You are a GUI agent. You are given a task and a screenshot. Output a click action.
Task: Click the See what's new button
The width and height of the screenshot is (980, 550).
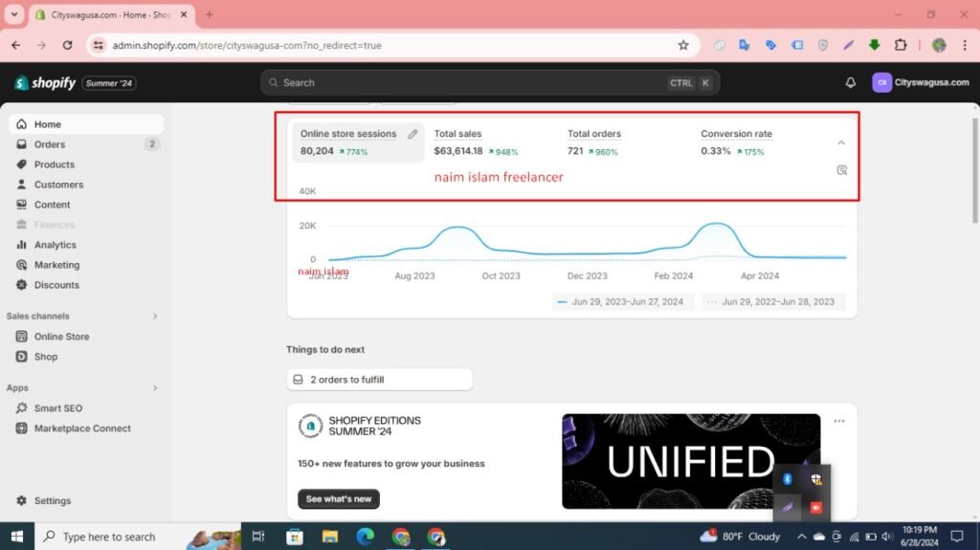click(338, 499)
